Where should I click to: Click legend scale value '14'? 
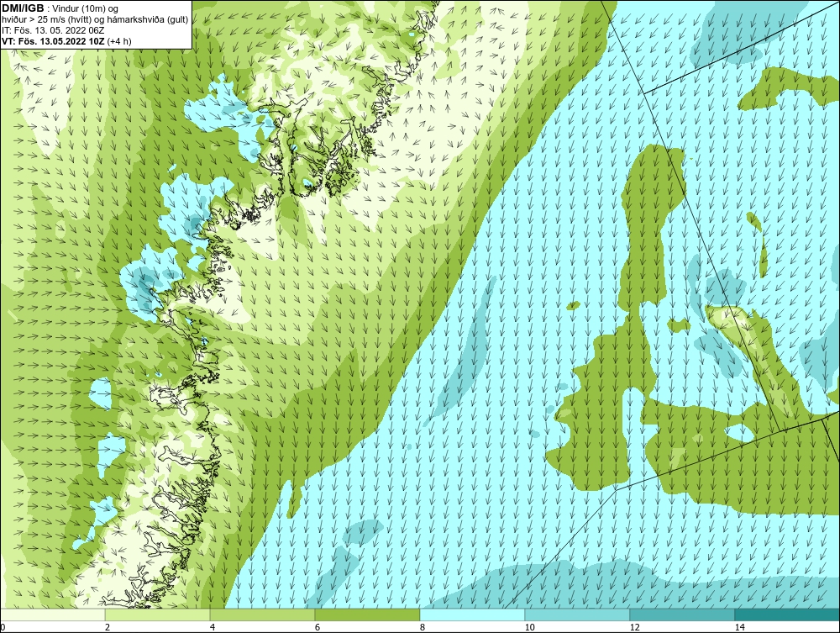(x=740, y=628)
